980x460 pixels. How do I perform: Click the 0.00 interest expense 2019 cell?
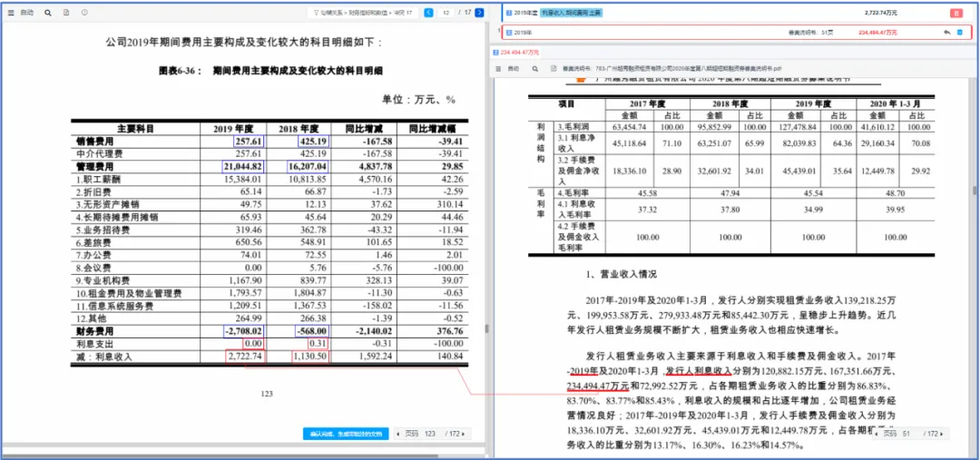[x=253, y=344]
